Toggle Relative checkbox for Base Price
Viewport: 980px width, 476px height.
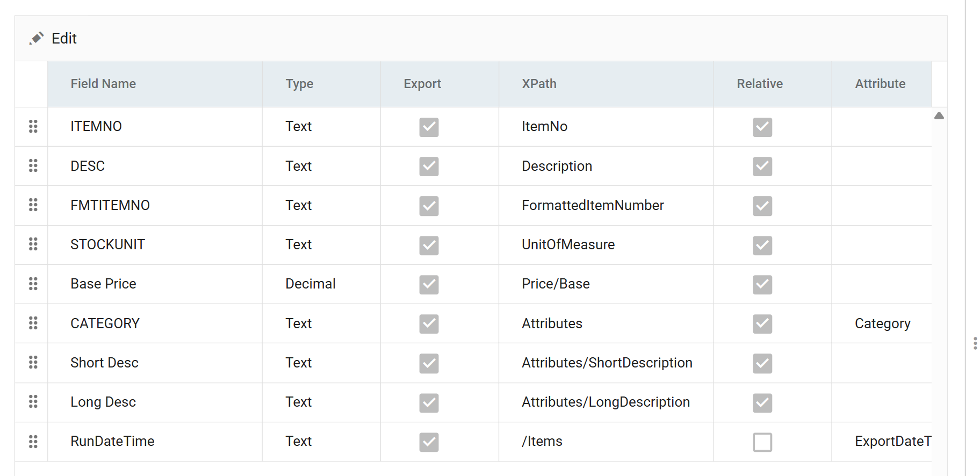762,285
